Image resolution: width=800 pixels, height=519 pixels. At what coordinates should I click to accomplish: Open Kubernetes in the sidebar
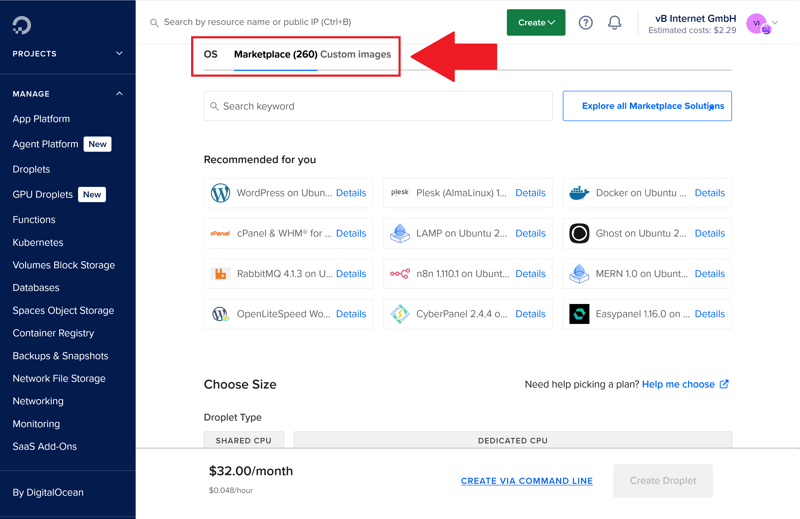click(38, 242)
